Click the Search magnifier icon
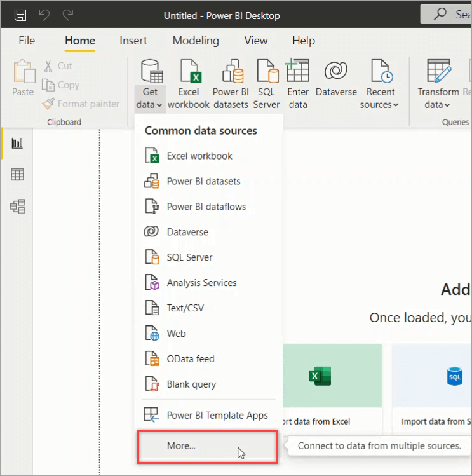This screenshot has width=472, height=476. tap(440, 14)
